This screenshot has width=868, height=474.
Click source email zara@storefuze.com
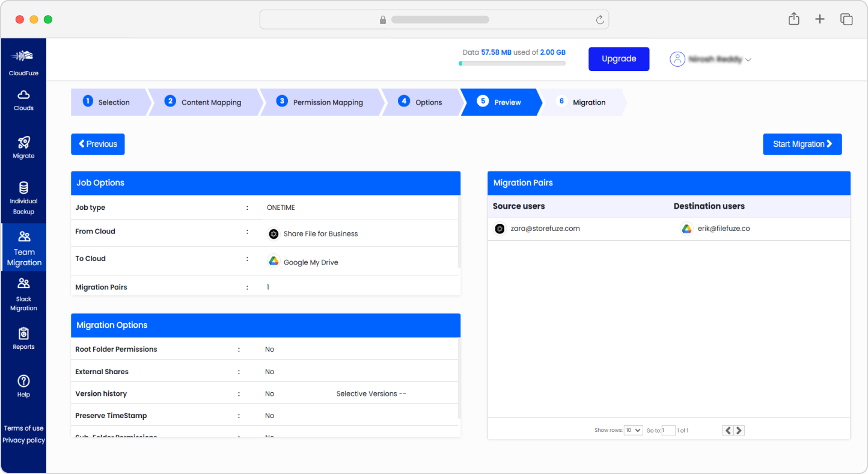coord(545,229)
